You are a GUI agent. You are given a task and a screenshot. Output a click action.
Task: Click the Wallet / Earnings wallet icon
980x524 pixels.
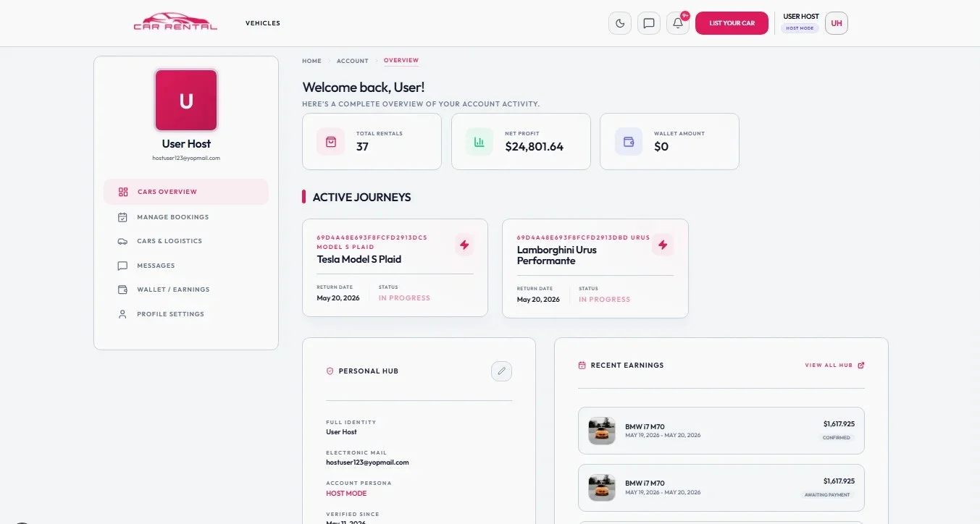pos(123,290)
